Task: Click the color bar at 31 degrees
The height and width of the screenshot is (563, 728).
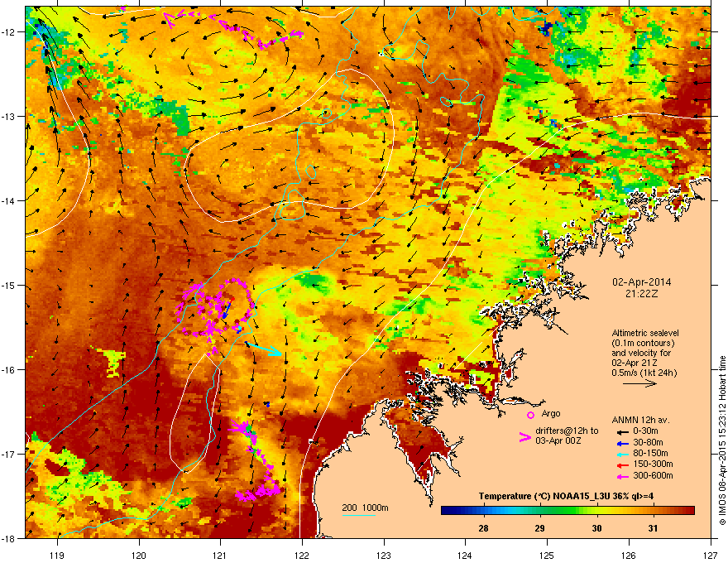Action: [x=654, y=511]
